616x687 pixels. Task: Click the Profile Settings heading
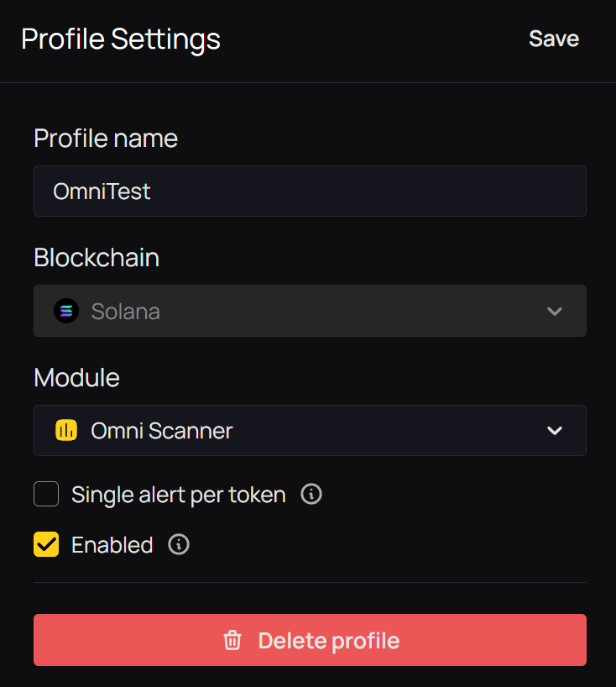[x=121, y=39]
